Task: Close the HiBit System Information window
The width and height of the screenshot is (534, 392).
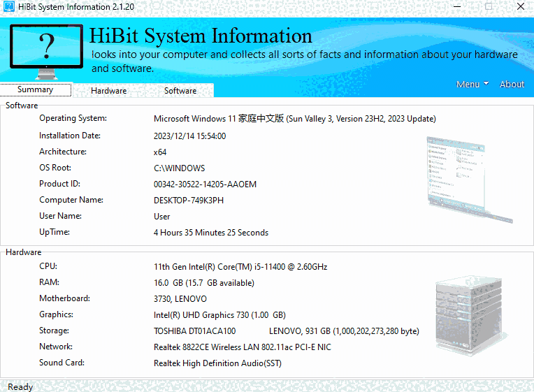Action: (x=521, y=6)
